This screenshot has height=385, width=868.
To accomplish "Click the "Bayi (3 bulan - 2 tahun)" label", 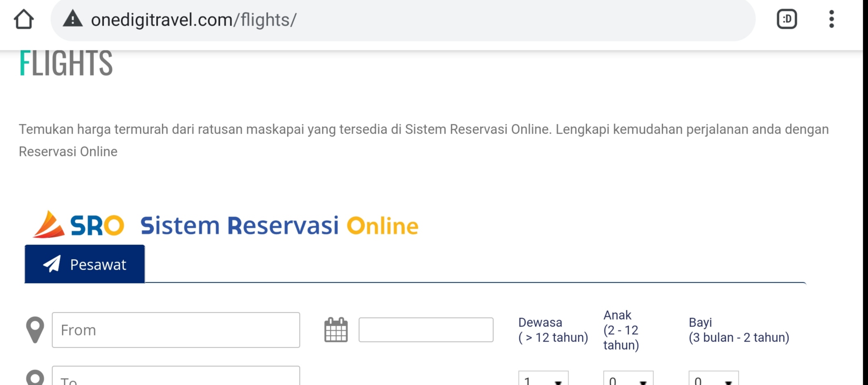I will (739, 330).
